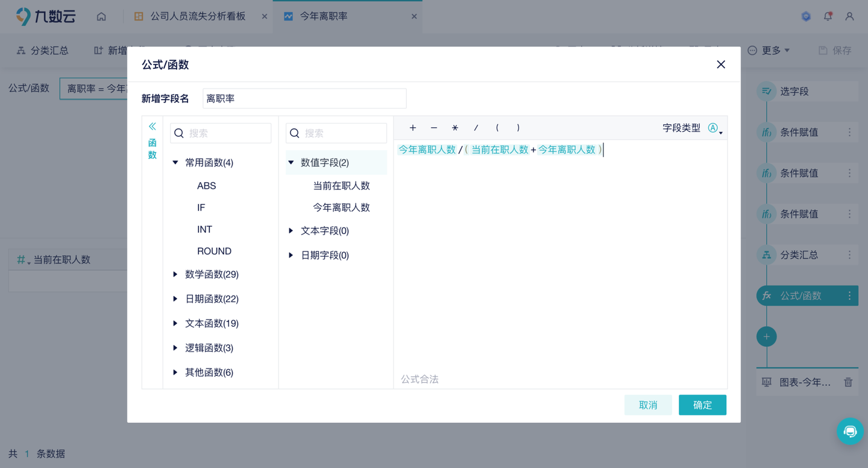The width and height of the screenshot is (868, 468).
Task: Open the user account icon
Action: click(849, 16)
